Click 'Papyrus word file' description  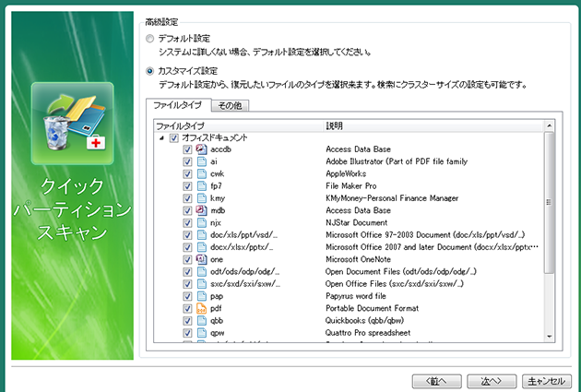pyautogui.click(x=356, y=296)
